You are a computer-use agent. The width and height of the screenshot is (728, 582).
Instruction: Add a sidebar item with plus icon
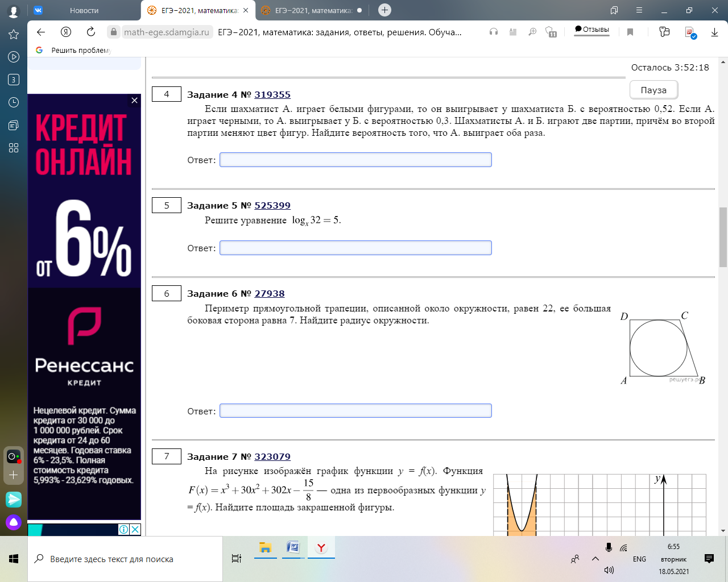pyautogui.click(x=14, y=475)
